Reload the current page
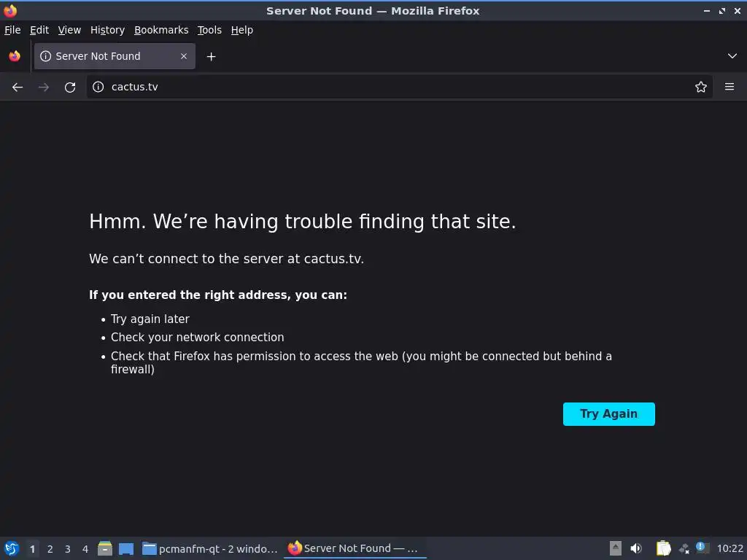This screenshot has width=747, height=560. [x=70, y=87]
